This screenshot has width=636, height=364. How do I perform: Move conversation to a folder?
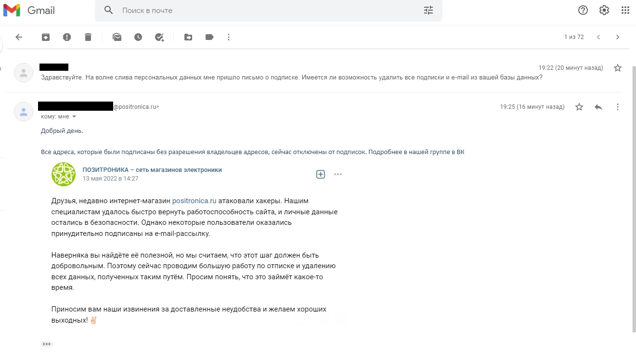click(x=188, y=37)
